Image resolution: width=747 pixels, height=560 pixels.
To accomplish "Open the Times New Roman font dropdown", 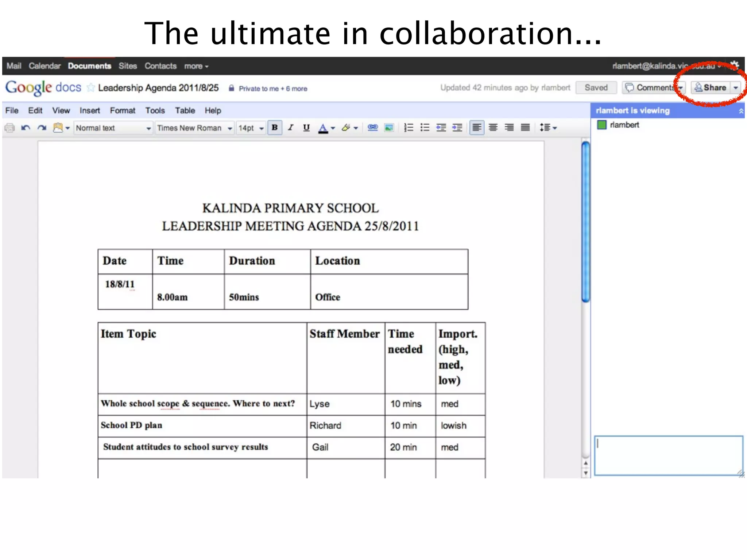I will coord(195,128).
